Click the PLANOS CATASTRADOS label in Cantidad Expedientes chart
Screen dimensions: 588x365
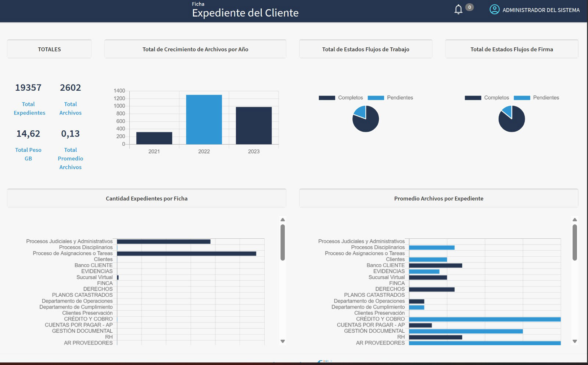coord(82,295)
